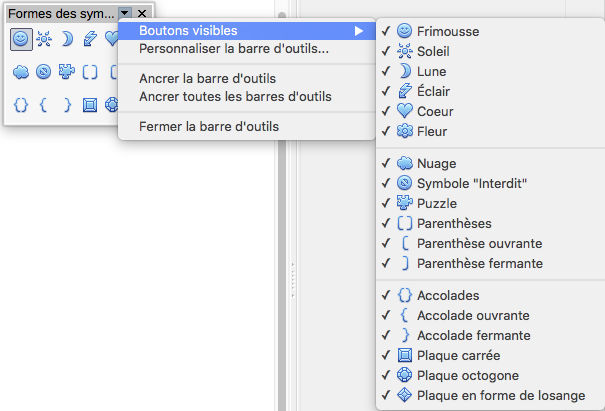Uncheck Fleur in the visible buttons list
Viewport: 605px width, 411px height.
tap(490, 131)
